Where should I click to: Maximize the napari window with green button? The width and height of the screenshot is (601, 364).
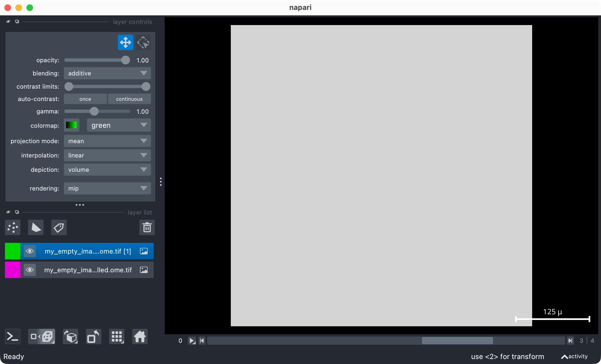(x=30, y=8)
